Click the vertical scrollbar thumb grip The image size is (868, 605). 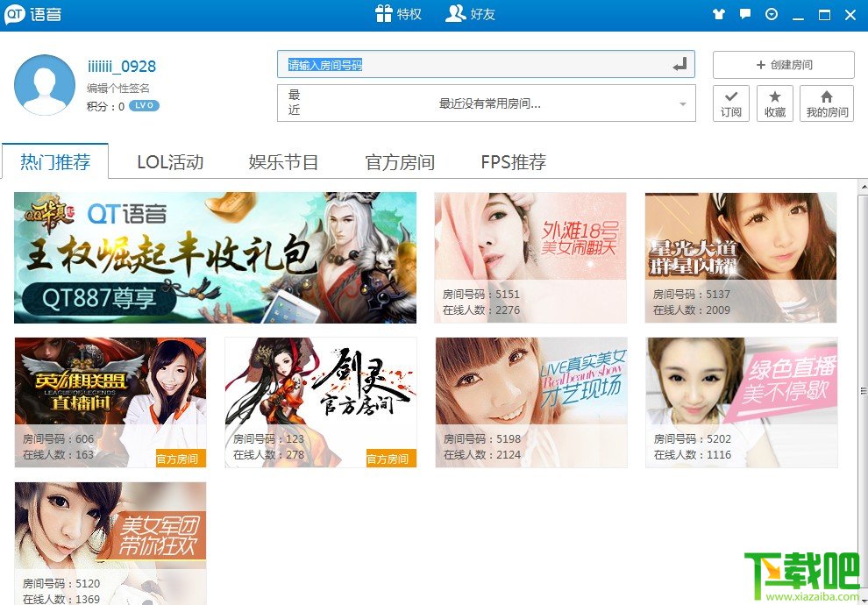[x=864, y=391]
